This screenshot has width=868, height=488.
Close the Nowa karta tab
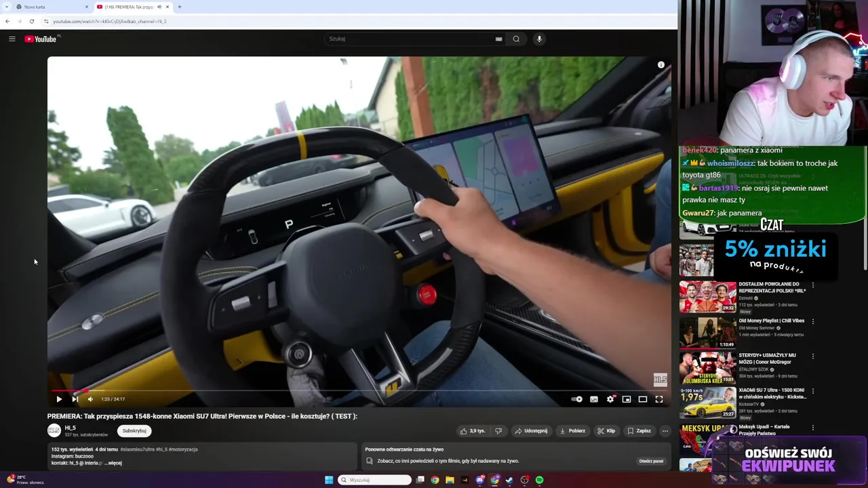pos(87,7)
